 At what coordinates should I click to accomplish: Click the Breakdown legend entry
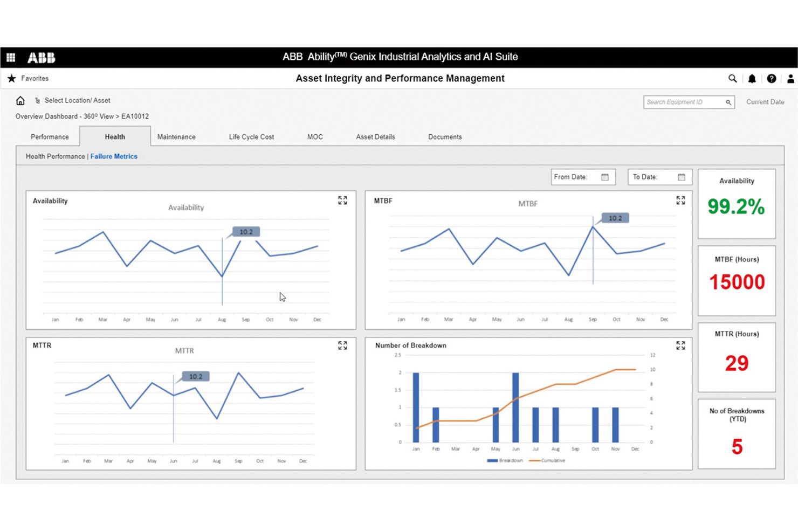click(x=505, y=461)
